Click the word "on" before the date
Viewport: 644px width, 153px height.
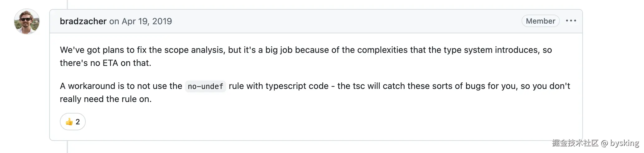pyautogui.click(x=114, y=21)
